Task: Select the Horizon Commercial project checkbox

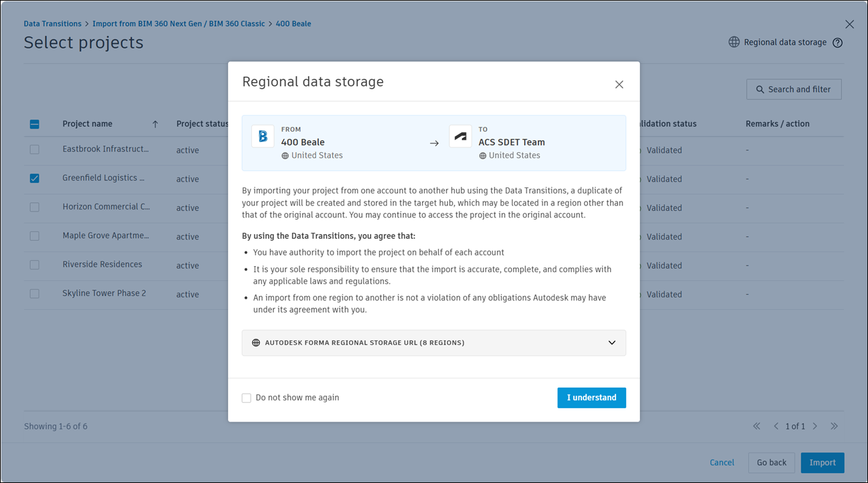Action: point(35,207)
